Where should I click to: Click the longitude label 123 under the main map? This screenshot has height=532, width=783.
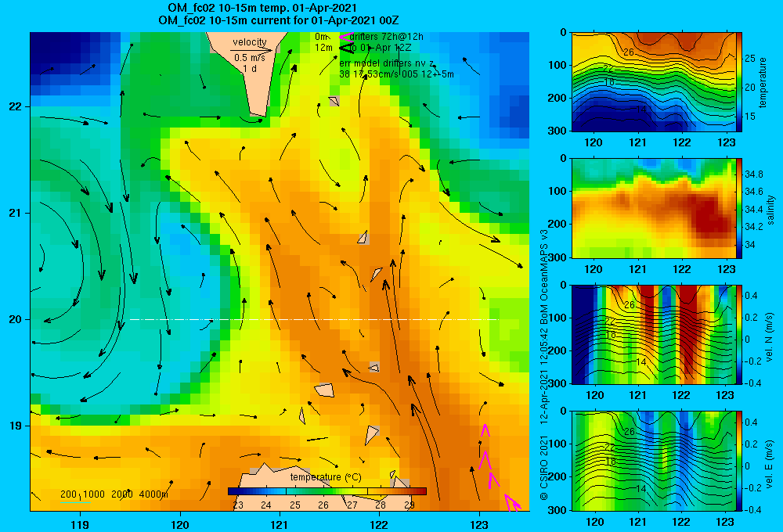coord(479,525)
